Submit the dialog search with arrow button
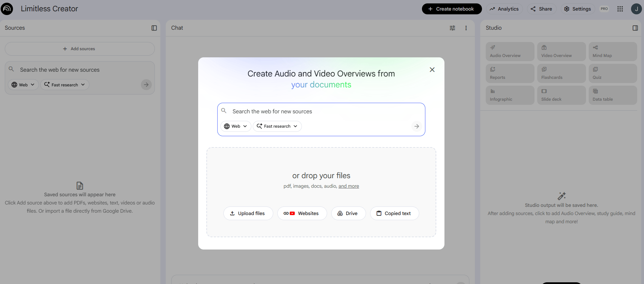 pyautogui.click(x=416, y=126)
